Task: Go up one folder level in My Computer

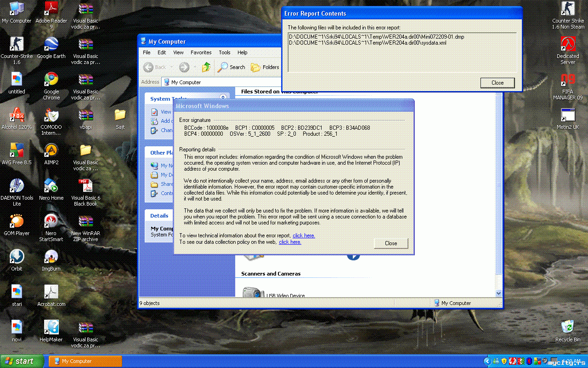Action: click(206, 67)
